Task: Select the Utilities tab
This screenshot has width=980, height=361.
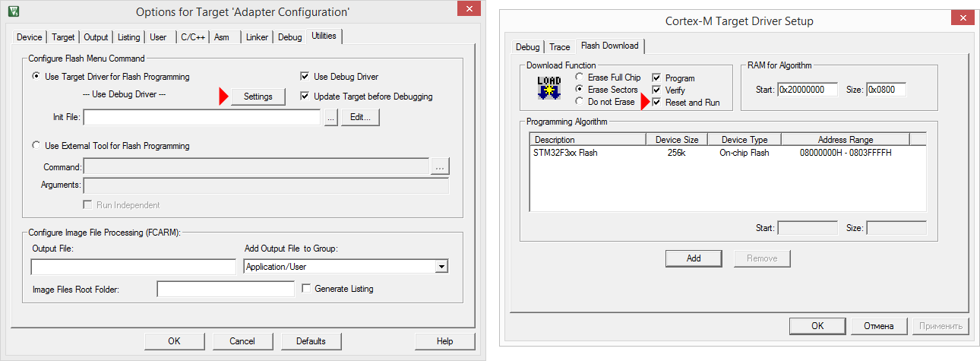Action: coord(324,36)
